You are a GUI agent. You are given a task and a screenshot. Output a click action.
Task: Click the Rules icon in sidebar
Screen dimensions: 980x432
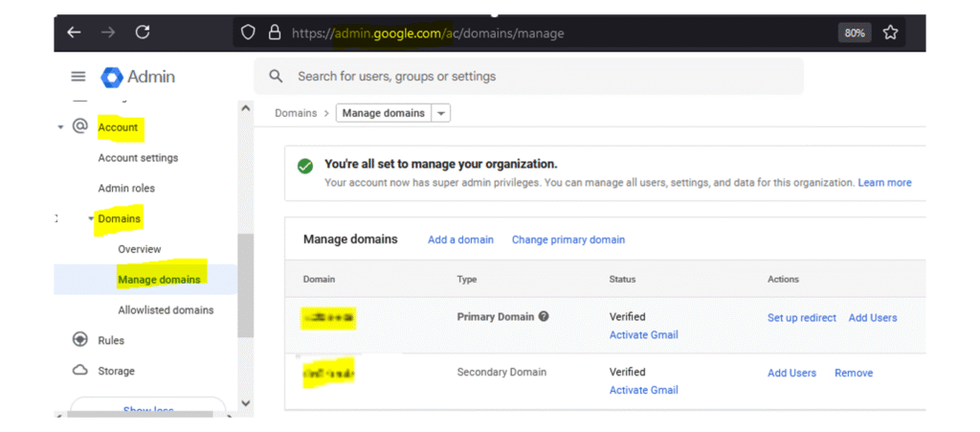pyautogui.click(x=80, y=340)
